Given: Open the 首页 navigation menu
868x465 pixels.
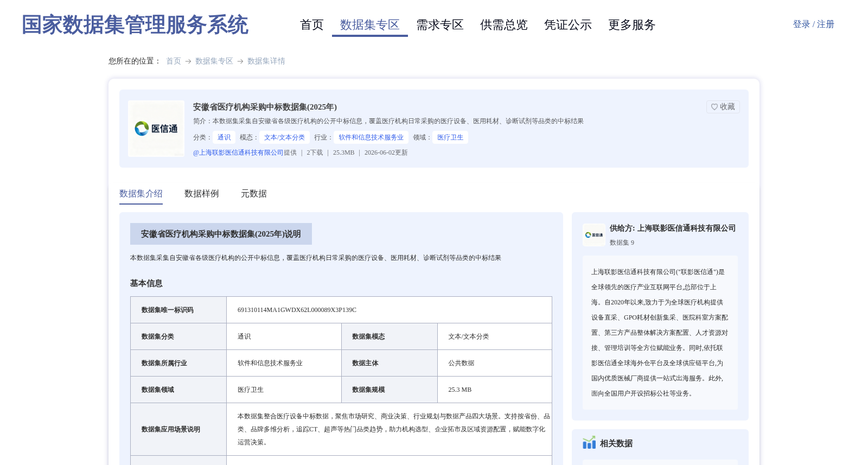Looking at the screenshot, I should (312, 25).
